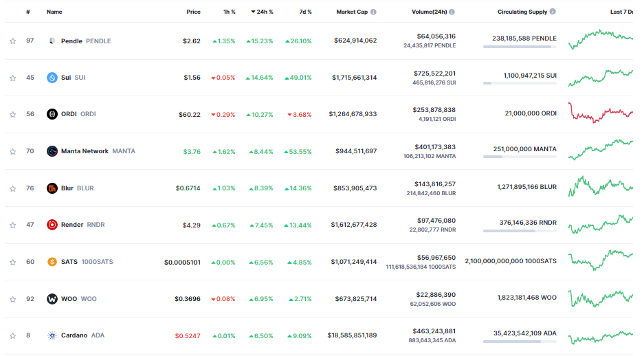The height and width of the screenshot is (356, 644).
Task: Star the Render row
Action: (13, 225)
